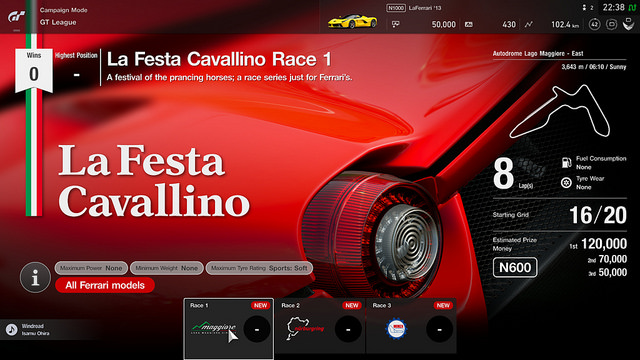The height and width of the screenshot is (360, 640).
Task: Click the All Ferrari models button
Action: (x=105, y=285)
